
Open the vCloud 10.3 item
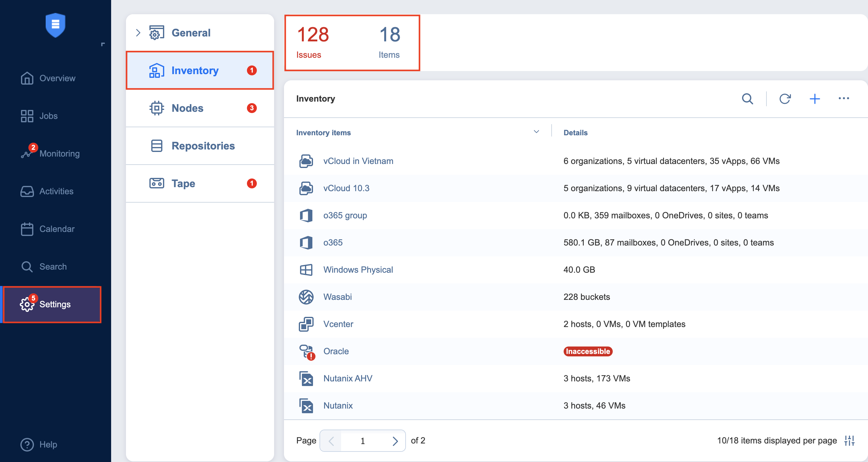click(346, 188)
